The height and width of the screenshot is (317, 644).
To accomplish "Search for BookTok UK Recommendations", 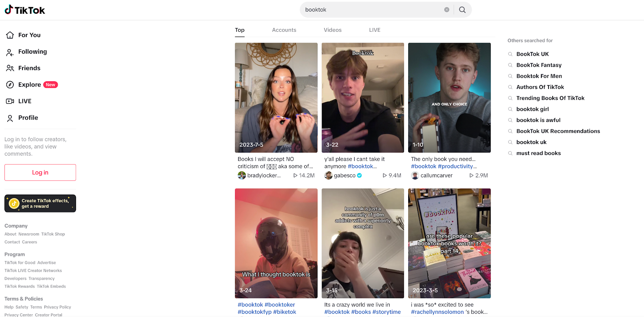I will click(558, 131).
